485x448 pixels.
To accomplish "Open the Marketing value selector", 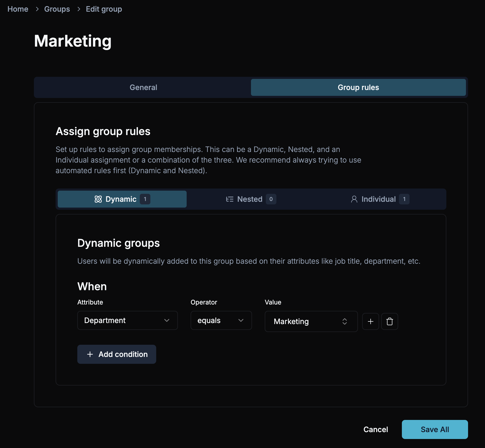I will pos(311,321).
